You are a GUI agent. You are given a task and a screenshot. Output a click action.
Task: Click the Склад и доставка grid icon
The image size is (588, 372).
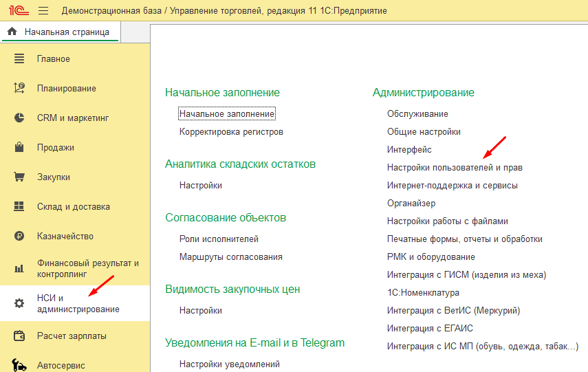tap(19, 206)
